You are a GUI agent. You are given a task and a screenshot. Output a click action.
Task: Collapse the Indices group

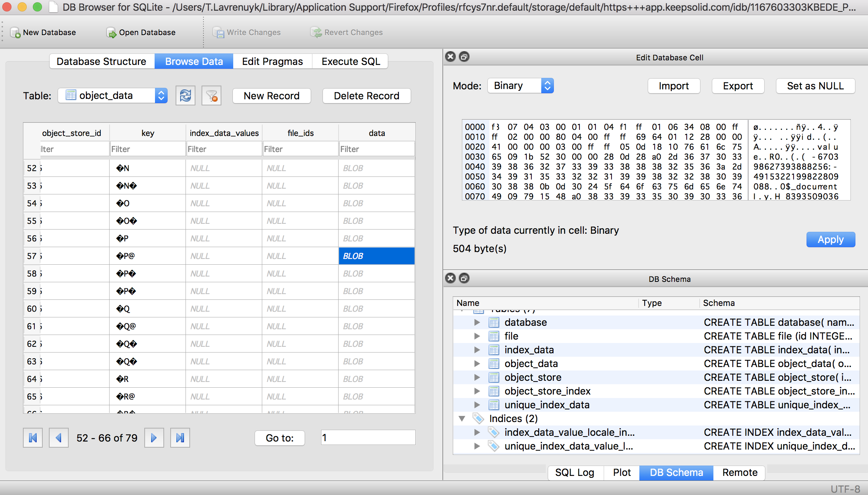(462, 419)
